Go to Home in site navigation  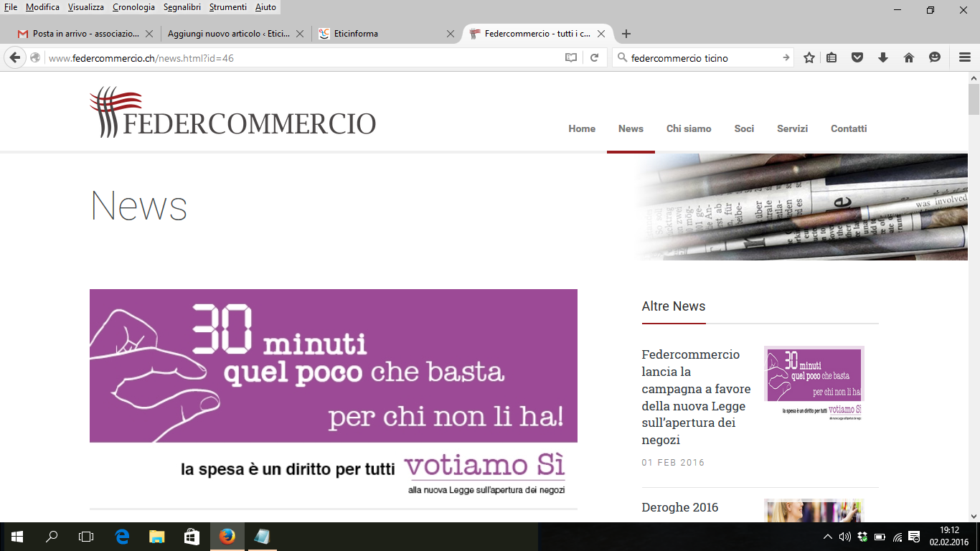point(582,129)
